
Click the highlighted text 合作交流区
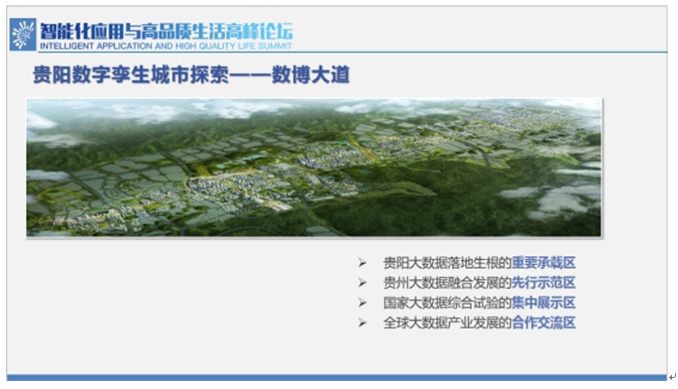[544, 322]
